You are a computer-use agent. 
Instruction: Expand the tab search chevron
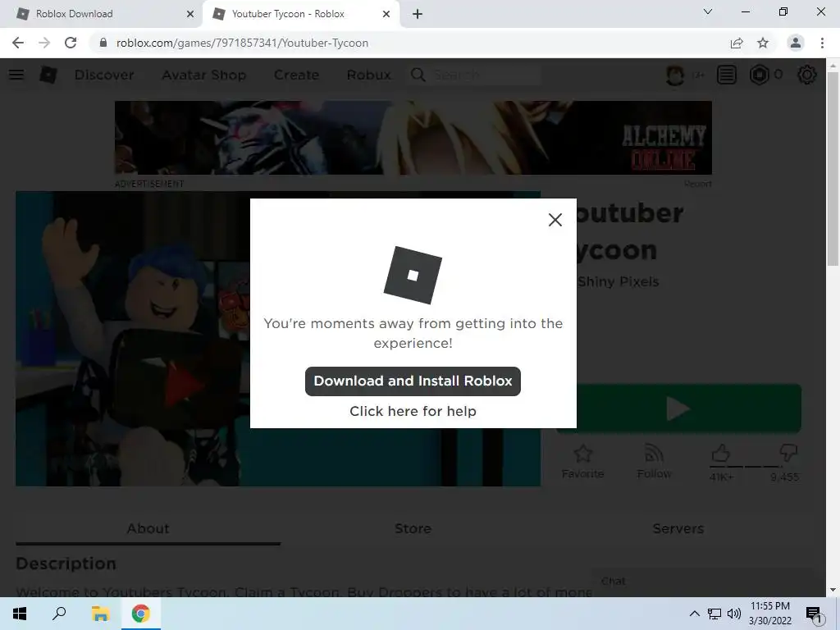(x=708, y=11)
